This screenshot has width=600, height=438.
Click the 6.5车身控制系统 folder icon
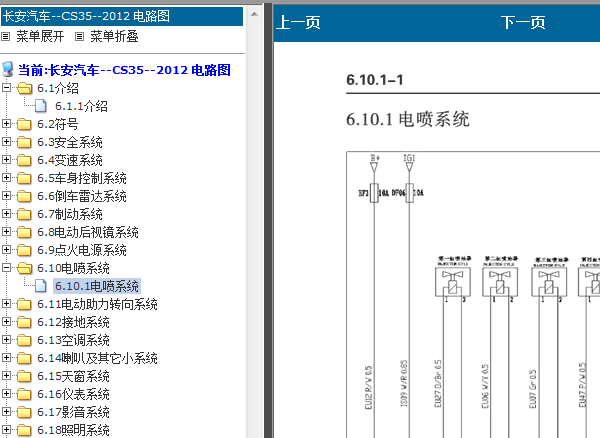[24, 178]
